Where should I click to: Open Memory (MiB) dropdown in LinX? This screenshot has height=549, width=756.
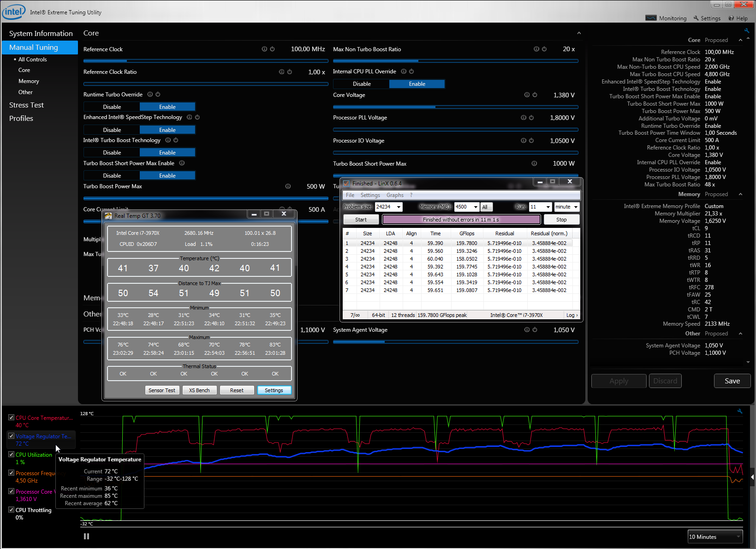[x=475, y=207]
